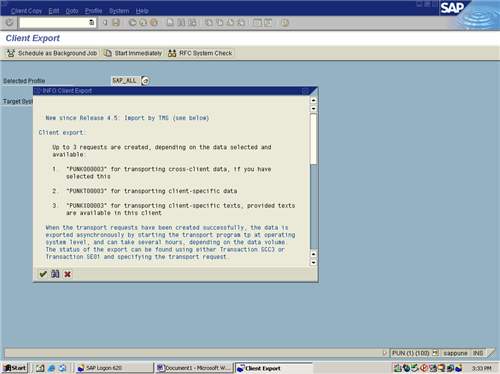This screenshot has height=374, width=500.
Task: Click the Show Desktop quick launch icon
Action: [40, 368]
